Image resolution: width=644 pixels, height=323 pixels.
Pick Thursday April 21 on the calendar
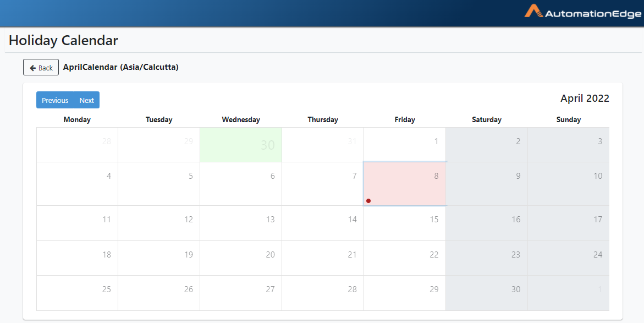(x=323, y=258)
